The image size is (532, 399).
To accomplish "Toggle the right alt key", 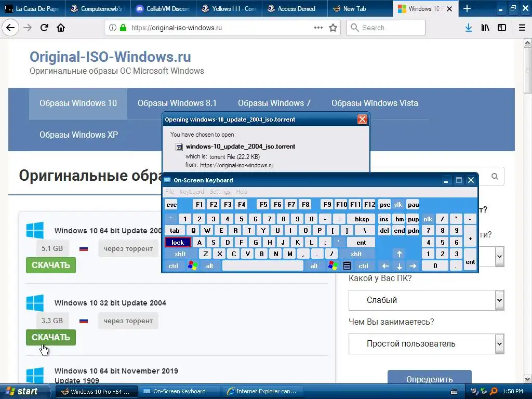I will [x=314, y=265].
